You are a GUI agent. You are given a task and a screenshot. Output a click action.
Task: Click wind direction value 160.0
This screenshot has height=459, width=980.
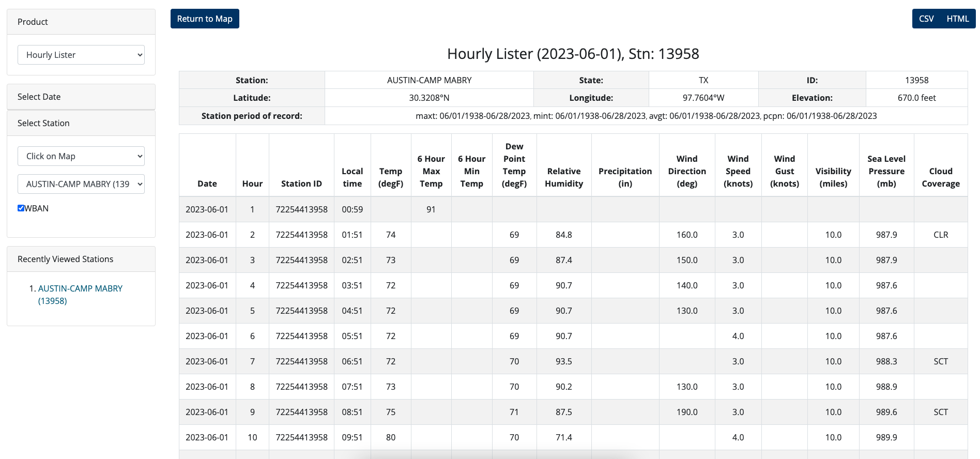[687, 235]
